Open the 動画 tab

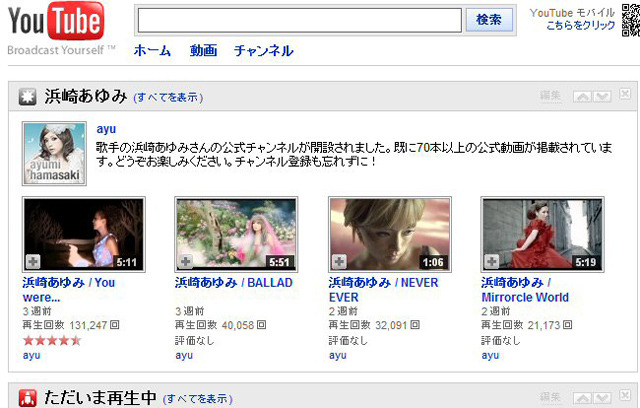point(203,51)
